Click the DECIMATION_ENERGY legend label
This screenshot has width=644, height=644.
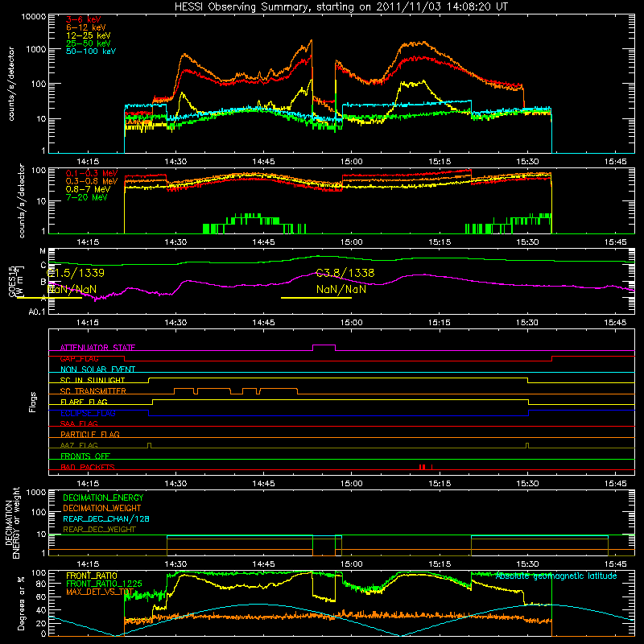pos(103,497)
